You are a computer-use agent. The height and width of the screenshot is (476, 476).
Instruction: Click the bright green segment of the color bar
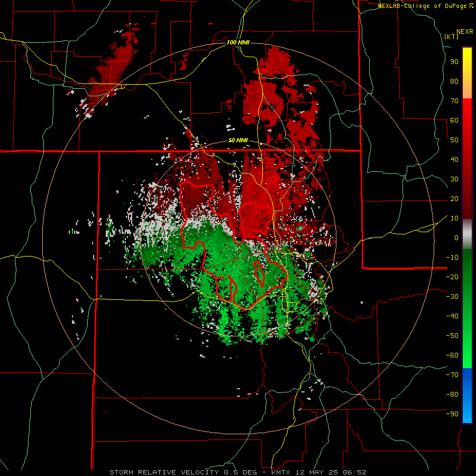tap(467, 343)
